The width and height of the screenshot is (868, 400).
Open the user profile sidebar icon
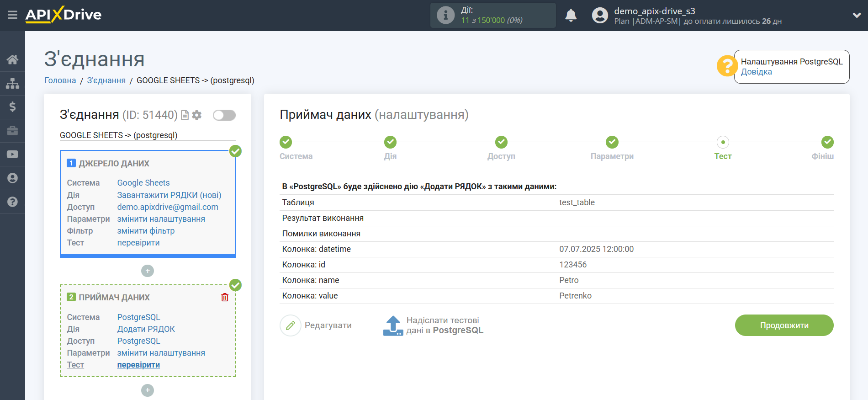[12, 178]
